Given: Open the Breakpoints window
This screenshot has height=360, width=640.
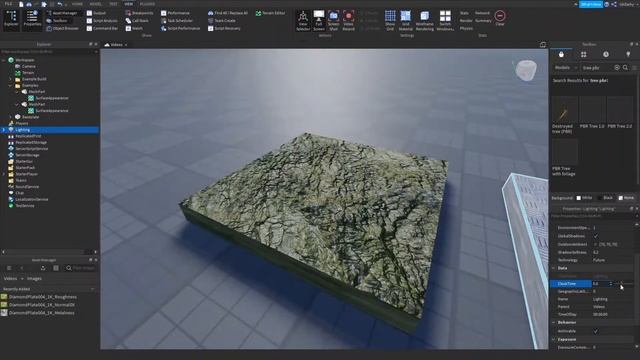Looking at the screenshot, I should (x=139, y=13).
